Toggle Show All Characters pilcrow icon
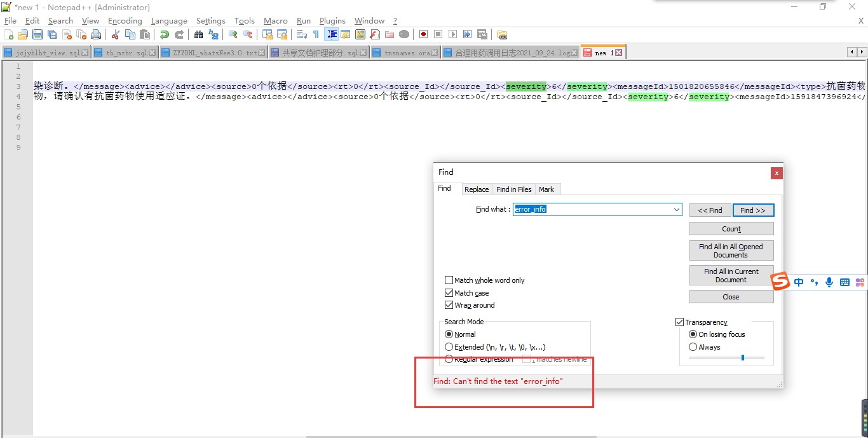 pos(316,34)
